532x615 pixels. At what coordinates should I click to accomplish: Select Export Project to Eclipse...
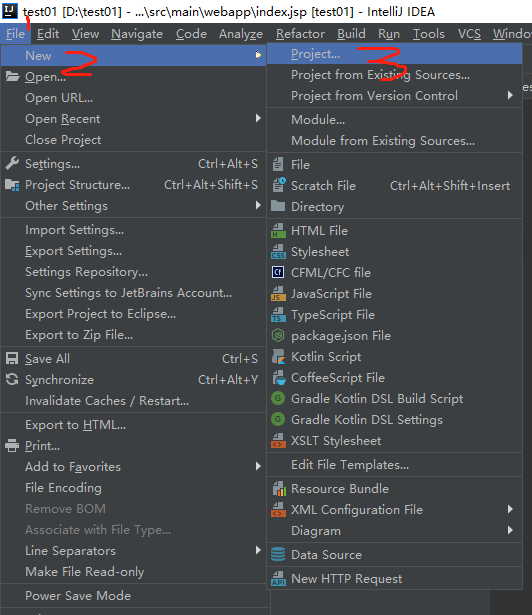pos(133,314)
